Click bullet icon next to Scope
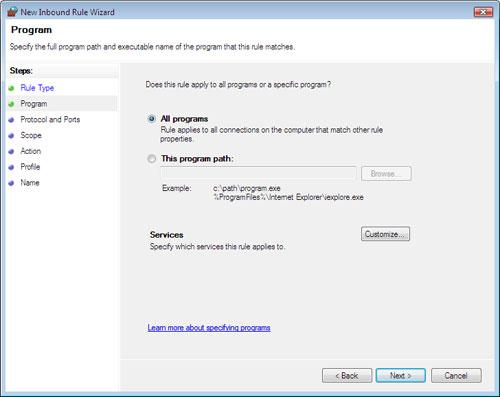This screenshot has height=397, width=500. pos(11,136)
